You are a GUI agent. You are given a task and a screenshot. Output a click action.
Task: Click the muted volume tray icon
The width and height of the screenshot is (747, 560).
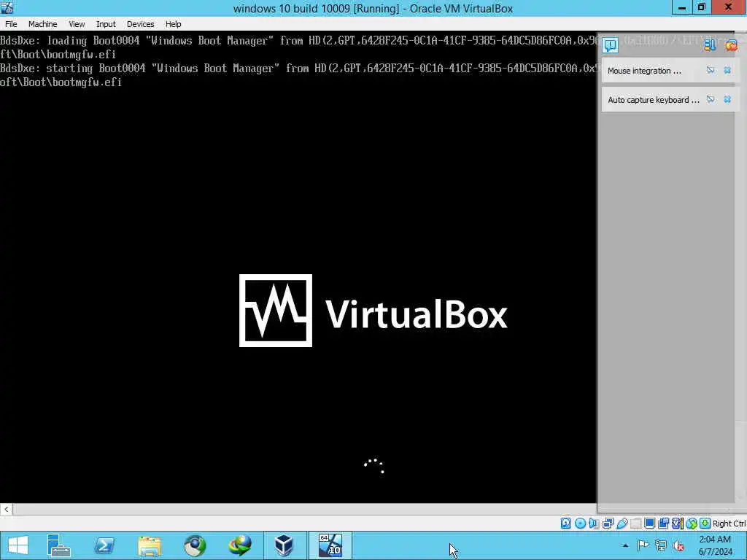[678, 545]
